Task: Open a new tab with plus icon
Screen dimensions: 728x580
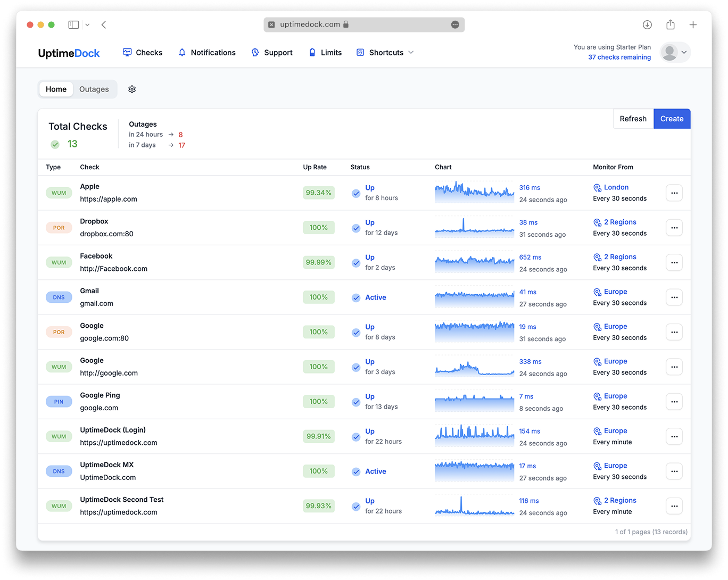Action: click(693, 24)
